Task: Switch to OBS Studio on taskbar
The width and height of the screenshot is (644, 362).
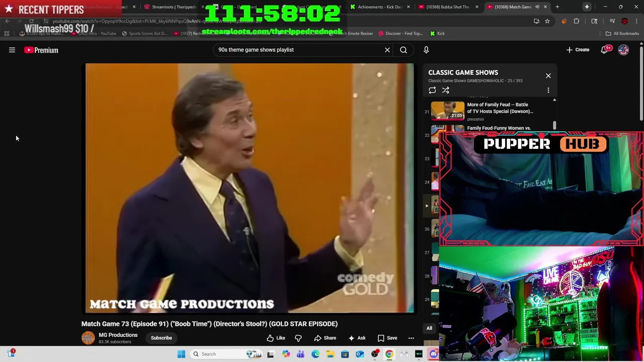Action: [x=374, y=354]
